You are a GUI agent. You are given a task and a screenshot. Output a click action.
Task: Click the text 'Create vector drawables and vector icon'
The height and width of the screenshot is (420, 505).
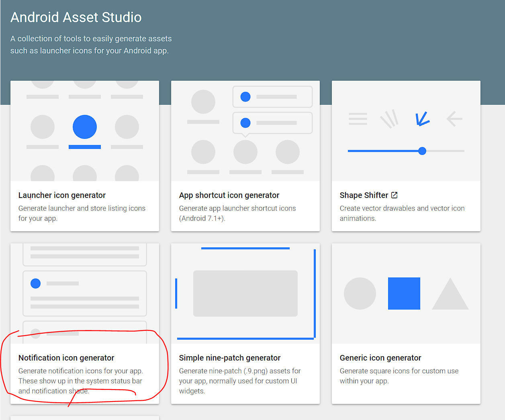pyautogui.click(x=402, y=208)
